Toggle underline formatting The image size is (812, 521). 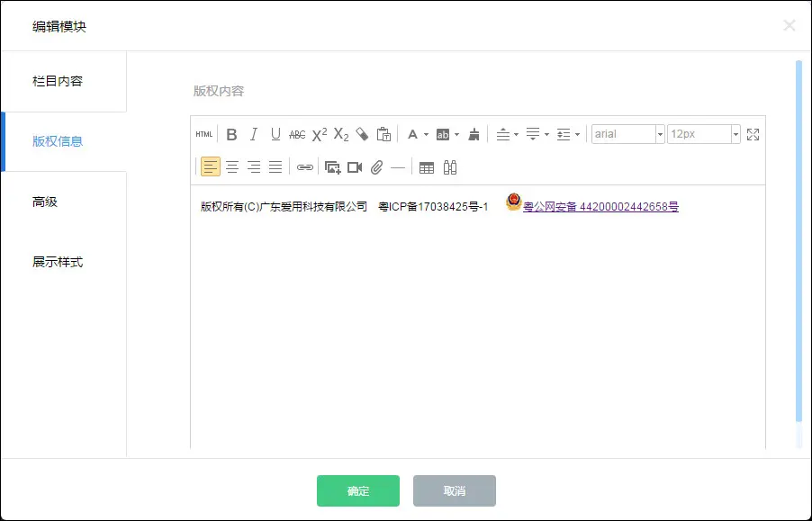275,134
